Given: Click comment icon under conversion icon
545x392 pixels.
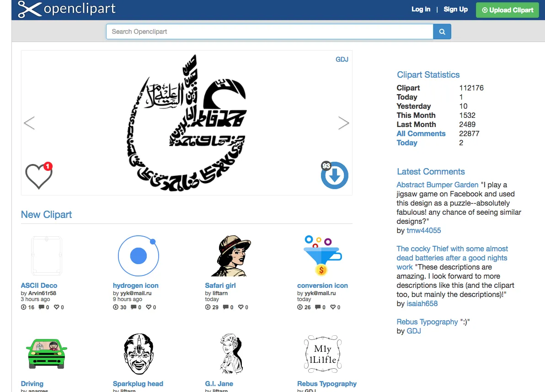Looking at the screenshot, I should (x=318, y=307).
